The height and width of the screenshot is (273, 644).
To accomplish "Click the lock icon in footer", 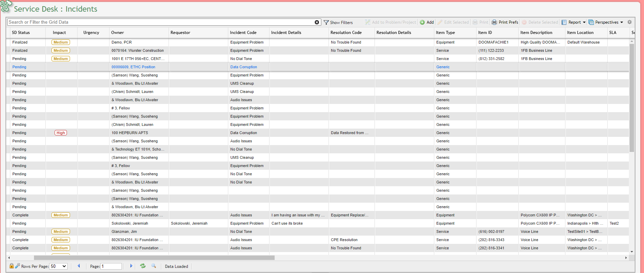I will pyautogui.click(x=12, y=266).
